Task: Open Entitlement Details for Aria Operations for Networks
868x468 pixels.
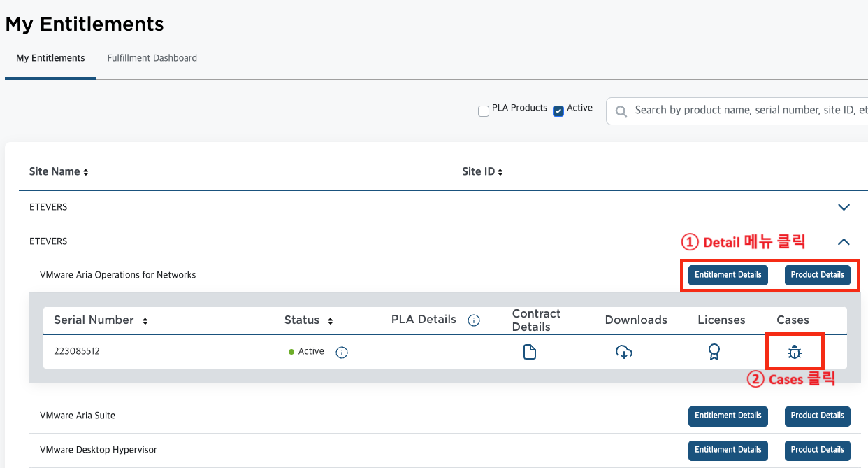Action: (x=728, y=275)
